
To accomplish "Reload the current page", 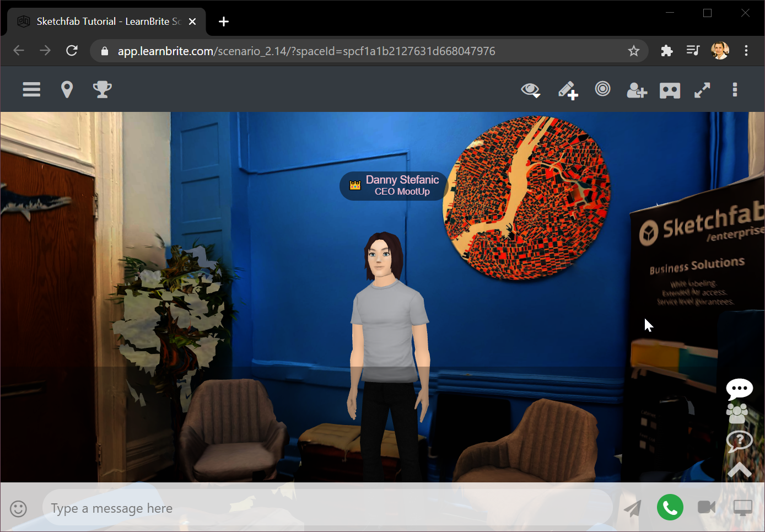I will 72,51.
